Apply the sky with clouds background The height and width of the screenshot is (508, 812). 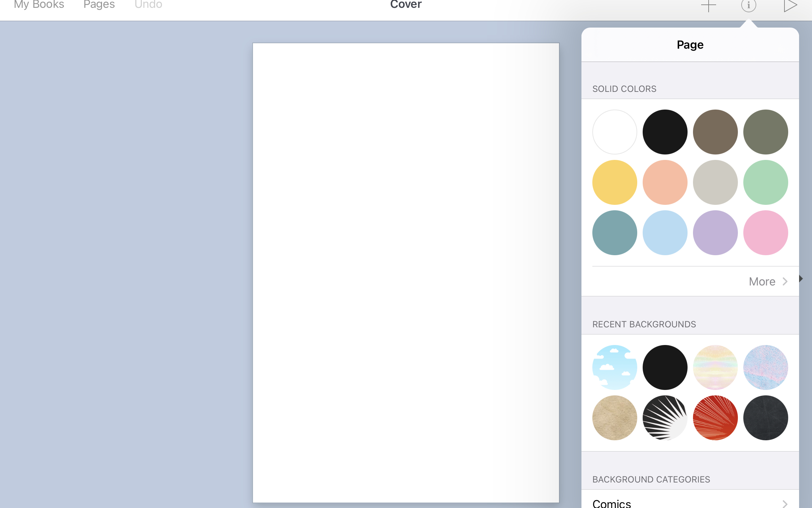[614, 367]
